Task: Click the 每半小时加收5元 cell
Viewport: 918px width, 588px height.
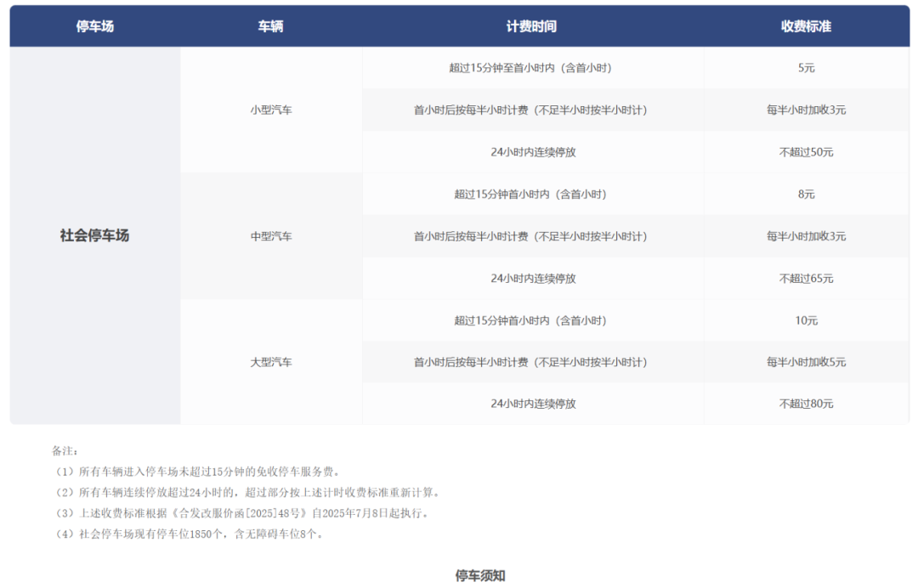Action: pyautogui.click(x=806, y=362)
